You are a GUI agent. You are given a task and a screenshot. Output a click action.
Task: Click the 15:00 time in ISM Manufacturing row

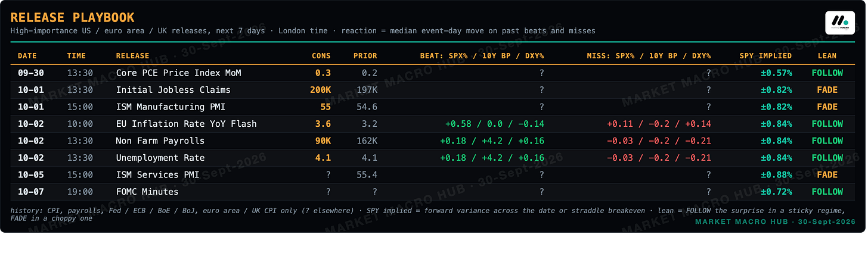[80, 107]
